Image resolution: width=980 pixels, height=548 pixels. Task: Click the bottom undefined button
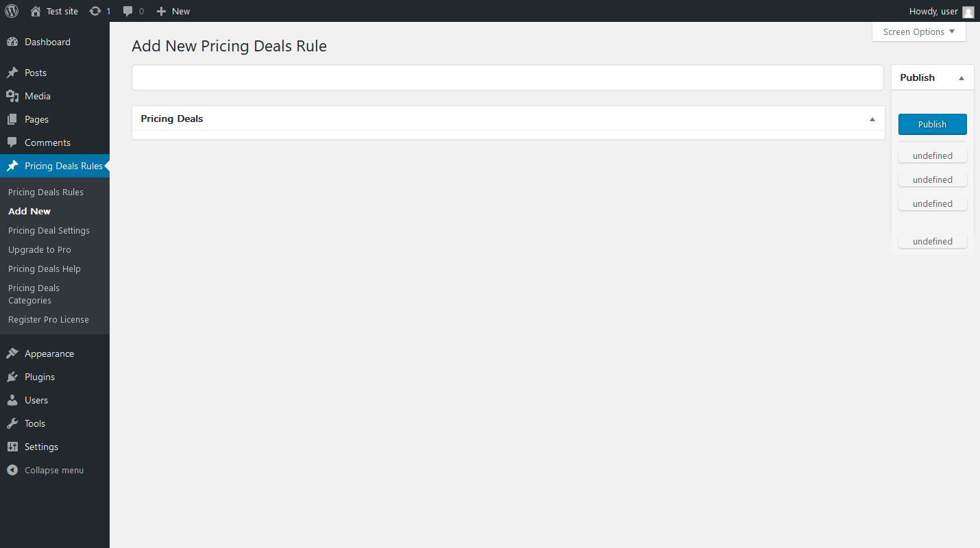tap(933, 242)
